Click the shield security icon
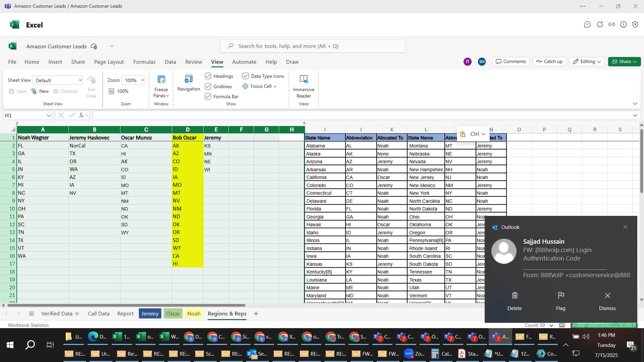 click(x=635, y=24)
